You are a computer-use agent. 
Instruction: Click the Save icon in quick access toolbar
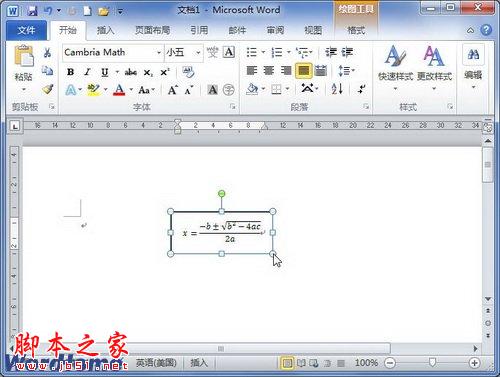(32, 11)
